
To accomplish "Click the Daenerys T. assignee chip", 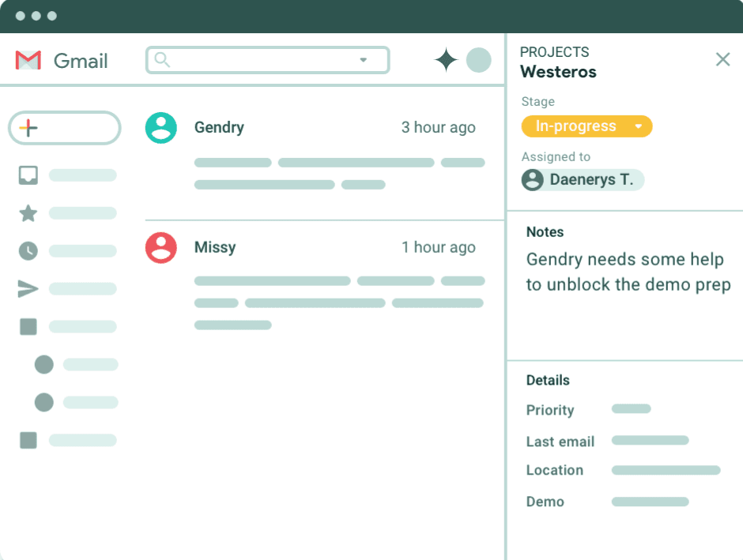I will click(x=583, y=180).
